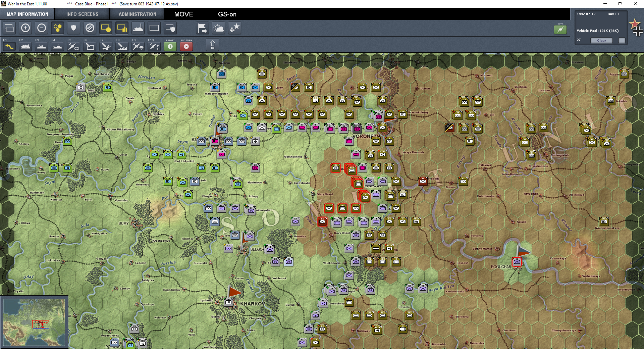The image size is (644, 349).
Task: Select the Soviet HQ near Novo-annenskaya
Action: click(604, 221)
